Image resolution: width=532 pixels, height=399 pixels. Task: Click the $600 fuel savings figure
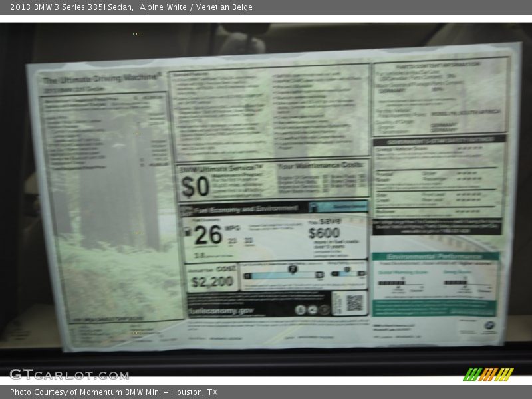coord(324,233)
